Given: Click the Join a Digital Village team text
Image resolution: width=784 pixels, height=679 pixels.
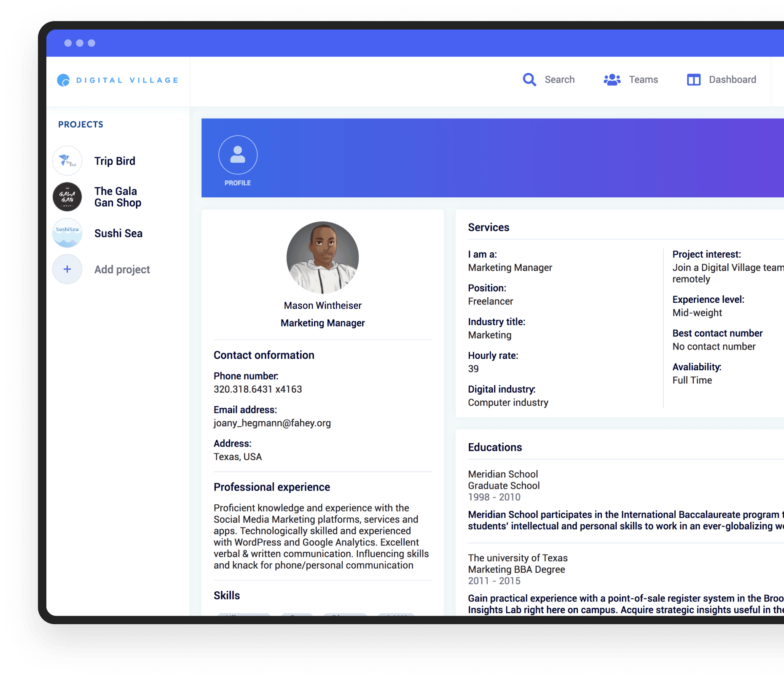Looking at the screenshot, I should pyautogui.click(x=728, y=267).
